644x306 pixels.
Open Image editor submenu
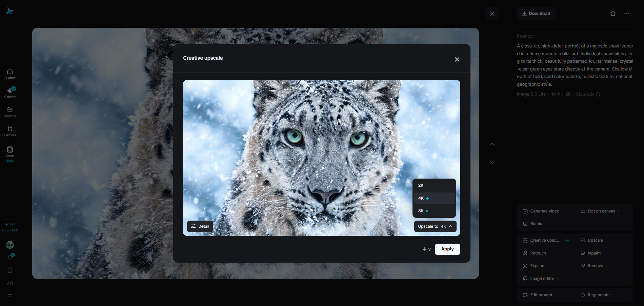pyautogui.click(x=541, y=279)
